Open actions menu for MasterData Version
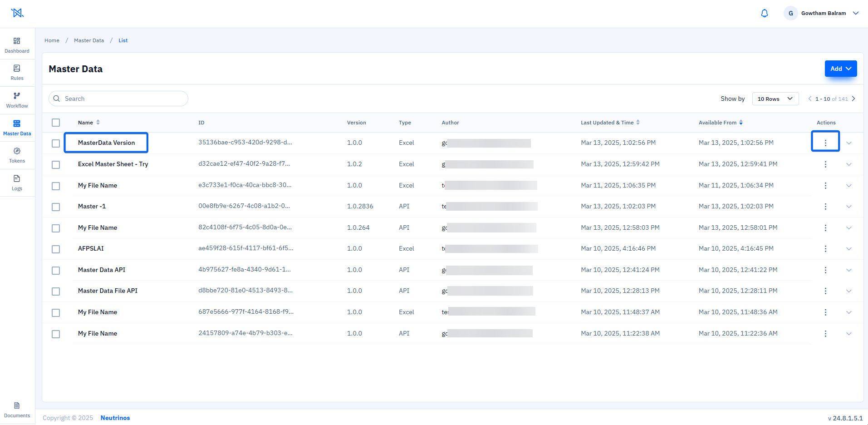Screen dimensions: 868x425 tap(825, 143)
